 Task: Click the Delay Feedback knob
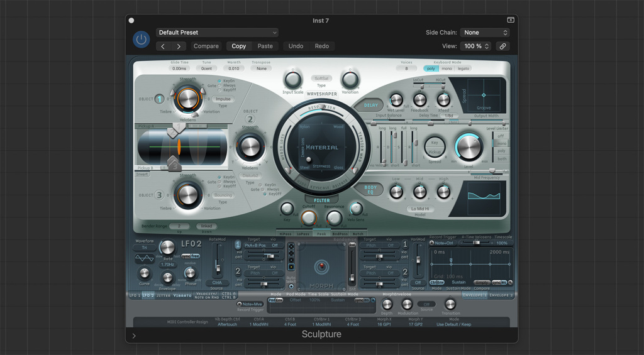click(x=419, y=100)
